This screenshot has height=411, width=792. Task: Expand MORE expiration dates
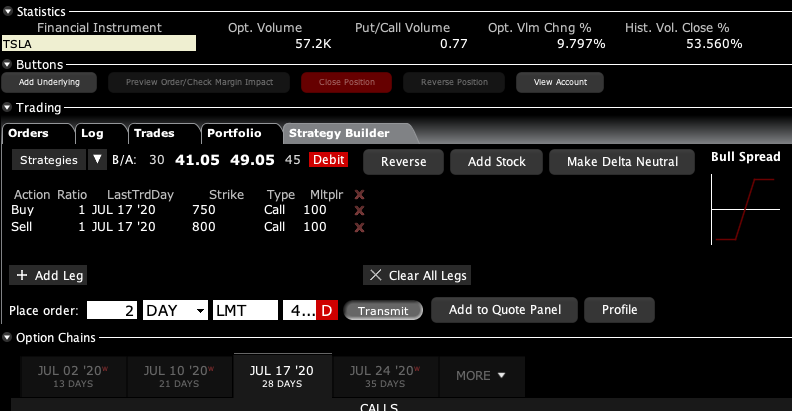[480, 376]
